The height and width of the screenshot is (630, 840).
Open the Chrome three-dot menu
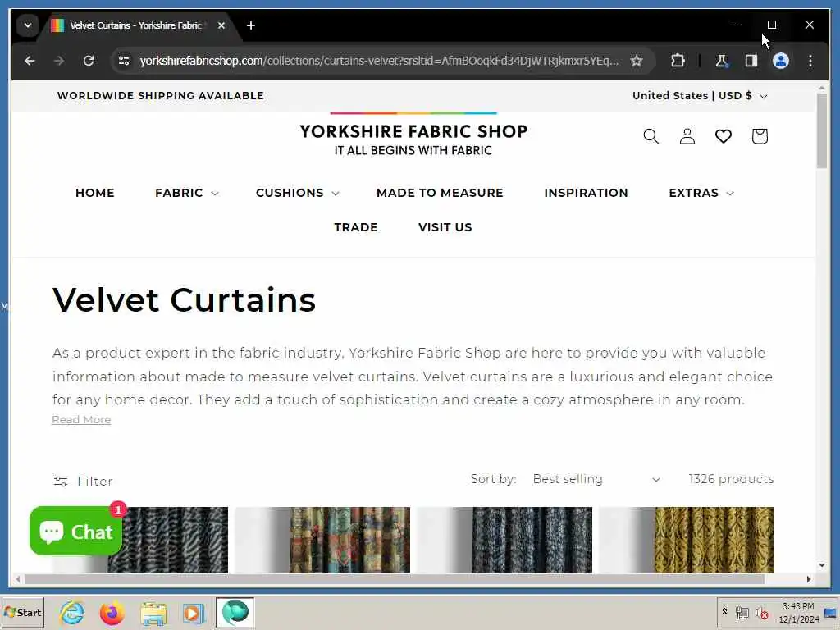pyautogui.click(x=810, y=61)
